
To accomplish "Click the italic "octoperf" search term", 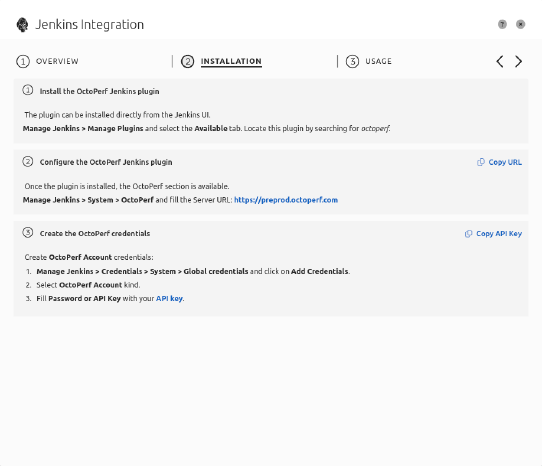I will pos(375,128).
